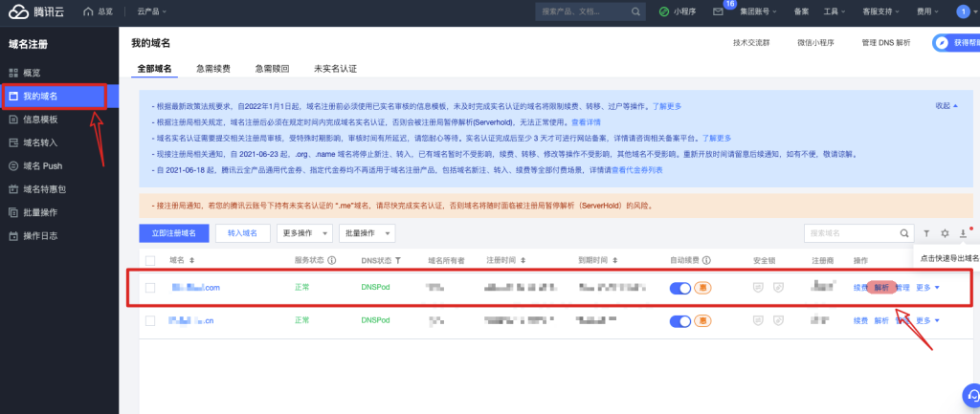Check the select-all checkbox in table header
Viewport: 980px width, 414px height.
point(150,260)
